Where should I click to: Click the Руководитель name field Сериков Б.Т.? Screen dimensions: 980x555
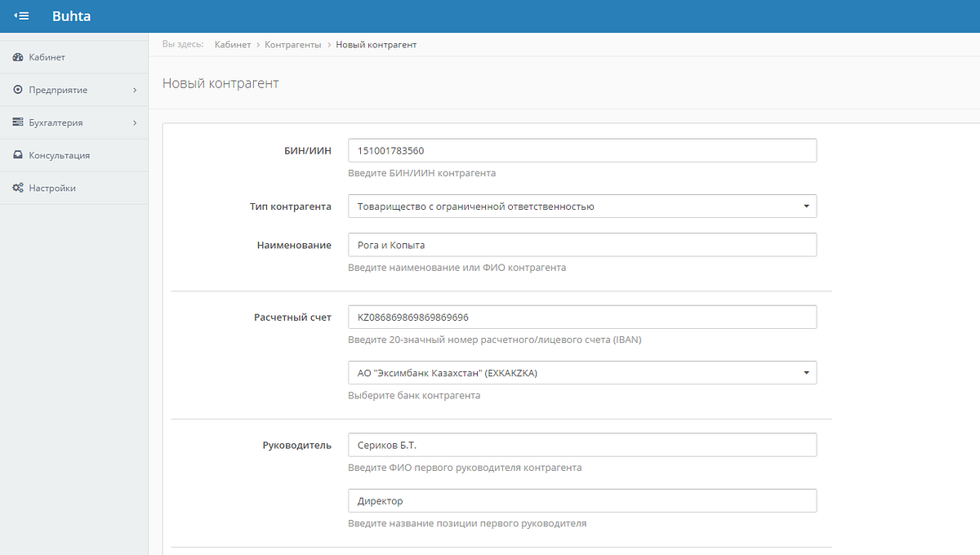(582, 445)
